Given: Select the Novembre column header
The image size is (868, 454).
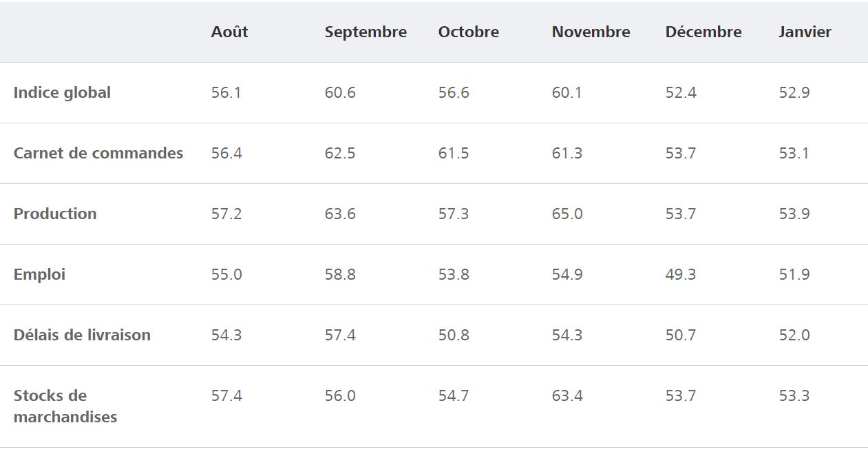Looking at the screenshot, I should 591,32.
